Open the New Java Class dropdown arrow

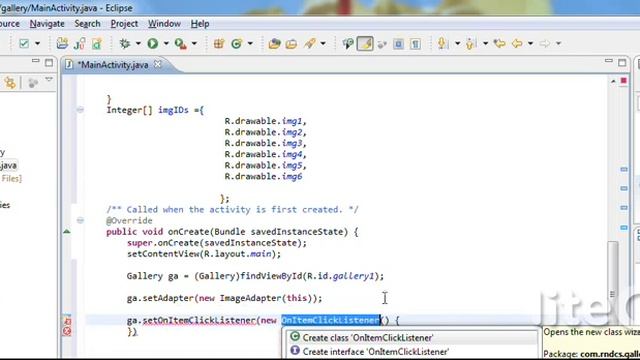pyautogui.click(x=250, y=43)
